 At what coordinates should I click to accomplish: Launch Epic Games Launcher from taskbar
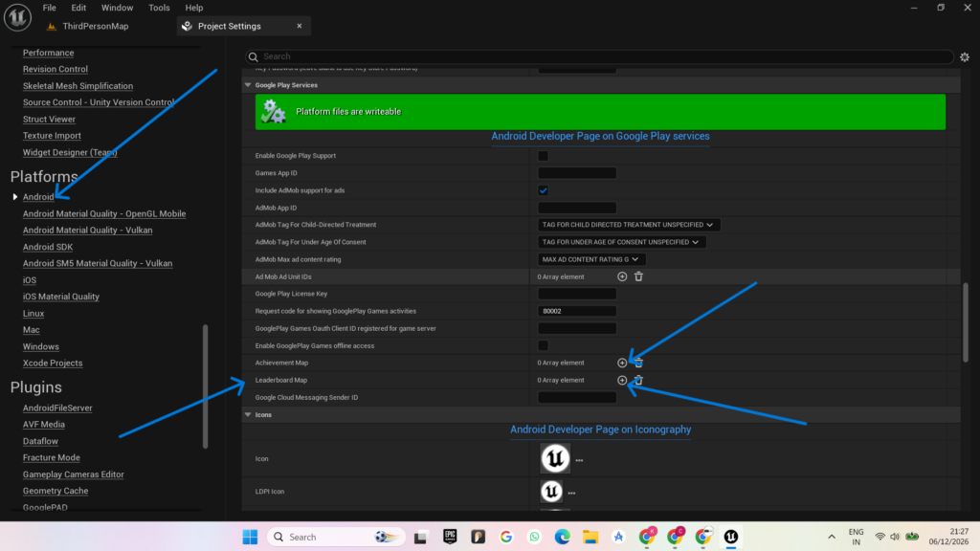(450, 537)
